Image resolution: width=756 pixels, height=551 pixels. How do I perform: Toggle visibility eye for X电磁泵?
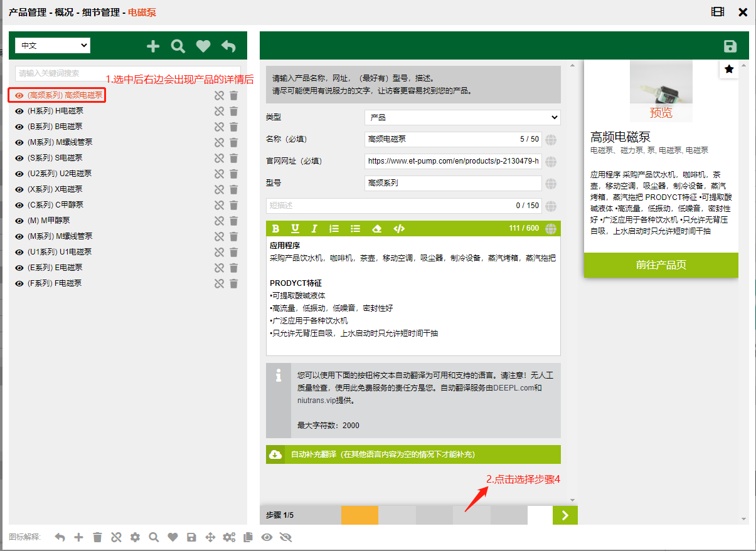click(x=19, y=189)
